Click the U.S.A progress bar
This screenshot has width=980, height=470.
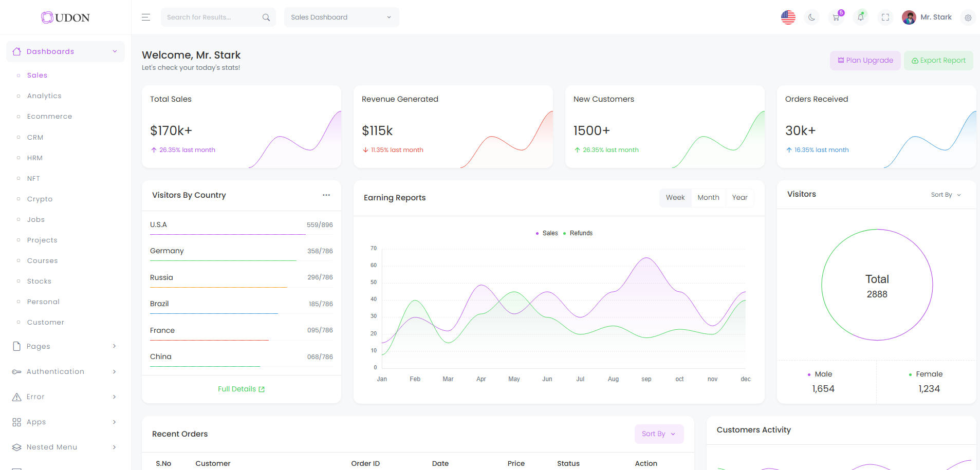[x=241, y=235]
